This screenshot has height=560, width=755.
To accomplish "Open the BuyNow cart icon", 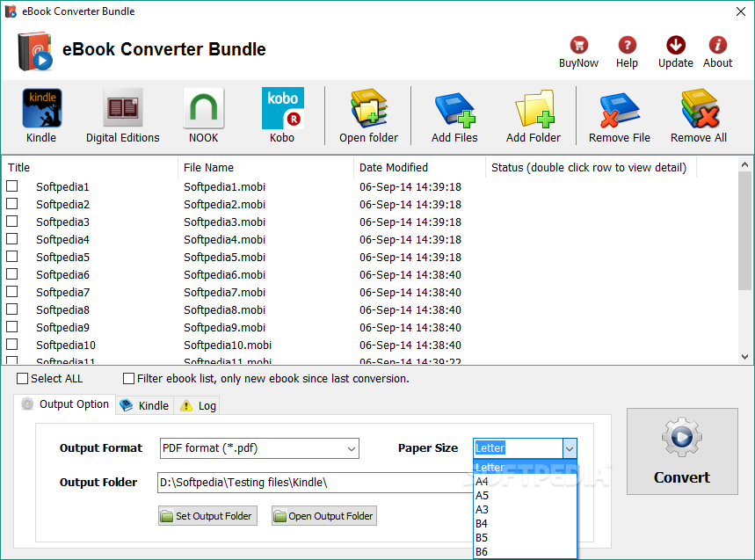I will [578, 45].
